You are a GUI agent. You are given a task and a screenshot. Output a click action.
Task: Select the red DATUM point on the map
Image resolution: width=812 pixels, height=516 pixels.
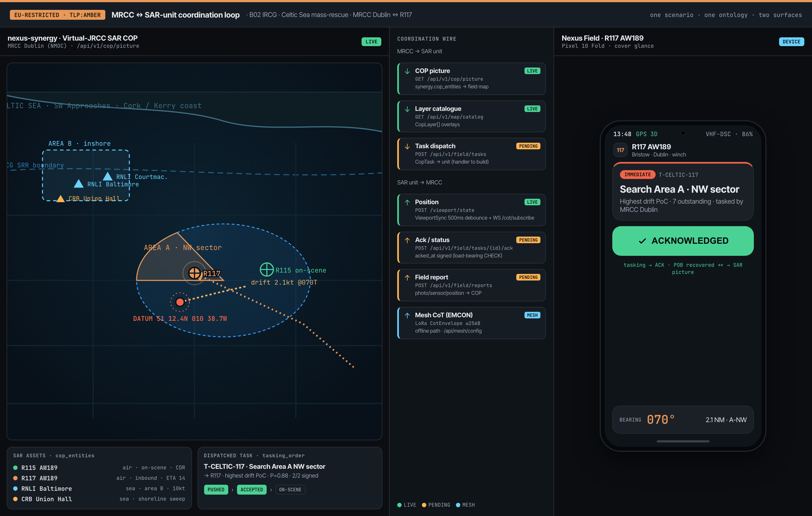click(180, 302)
